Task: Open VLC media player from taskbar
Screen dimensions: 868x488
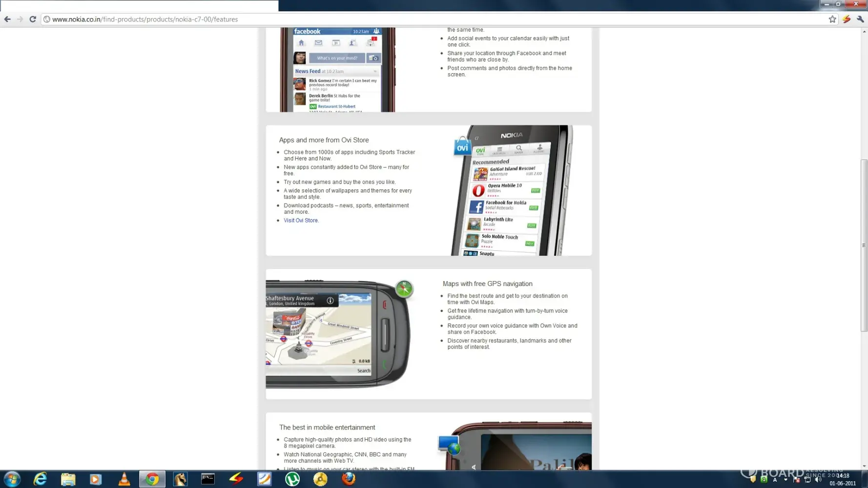Action: 124,479
